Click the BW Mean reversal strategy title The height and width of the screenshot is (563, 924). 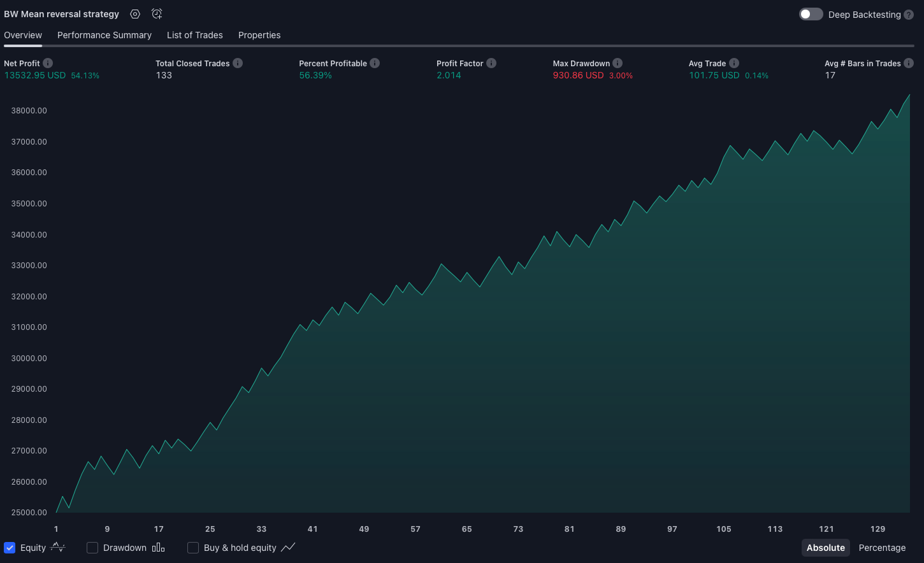[61, 14]
